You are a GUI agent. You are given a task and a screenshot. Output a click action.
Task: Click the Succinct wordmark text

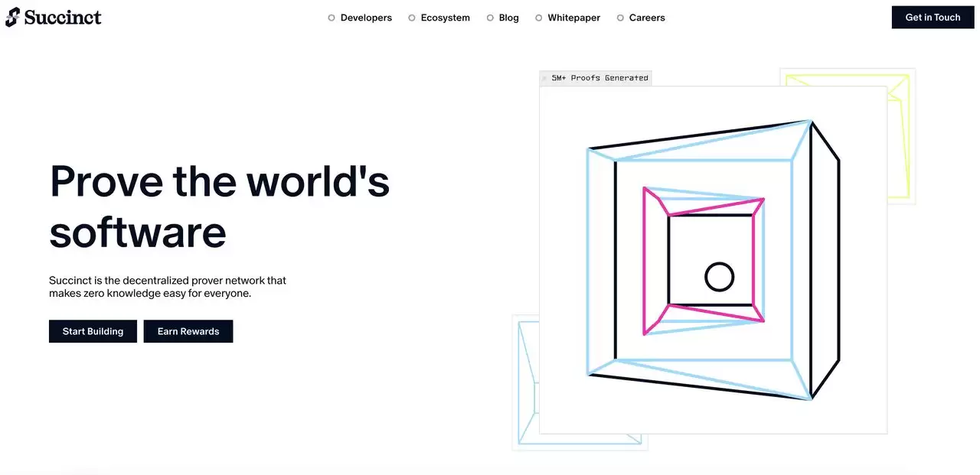click(63, 17)
